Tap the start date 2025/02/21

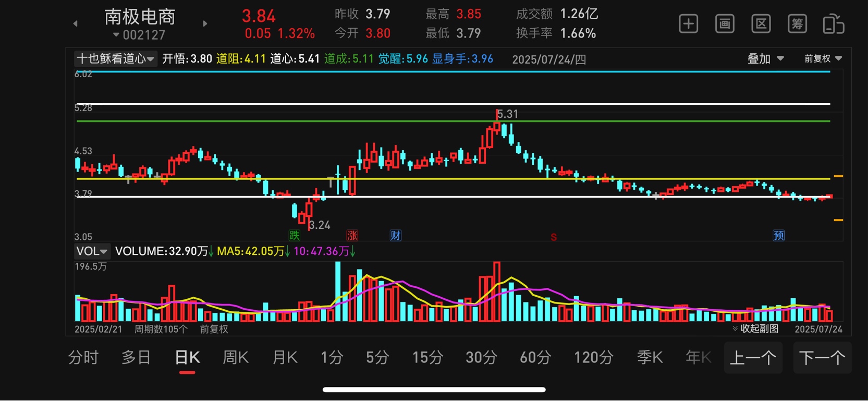[99, 329]
